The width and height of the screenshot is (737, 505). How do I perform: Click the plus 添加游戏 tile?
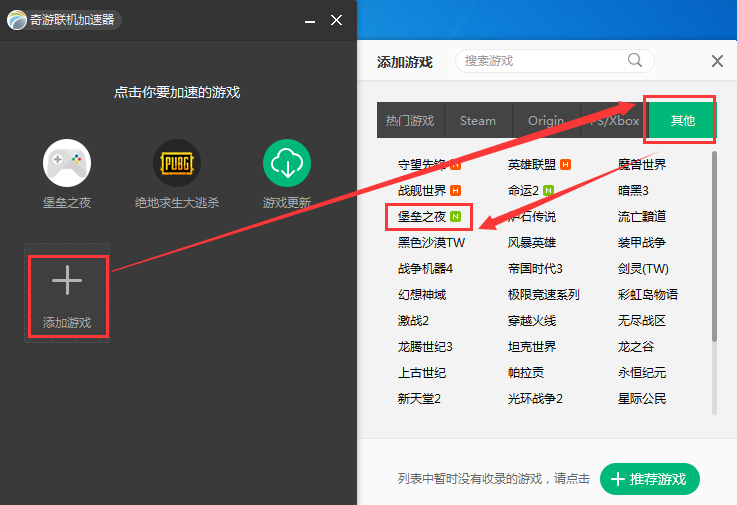click(67, 293)
